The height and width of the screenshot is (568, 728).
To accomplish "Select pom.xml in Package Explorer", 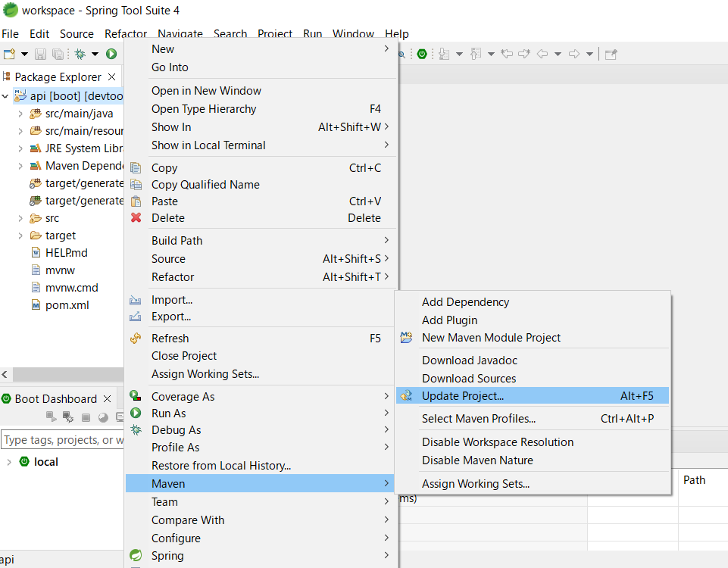I will coord(67,305).
